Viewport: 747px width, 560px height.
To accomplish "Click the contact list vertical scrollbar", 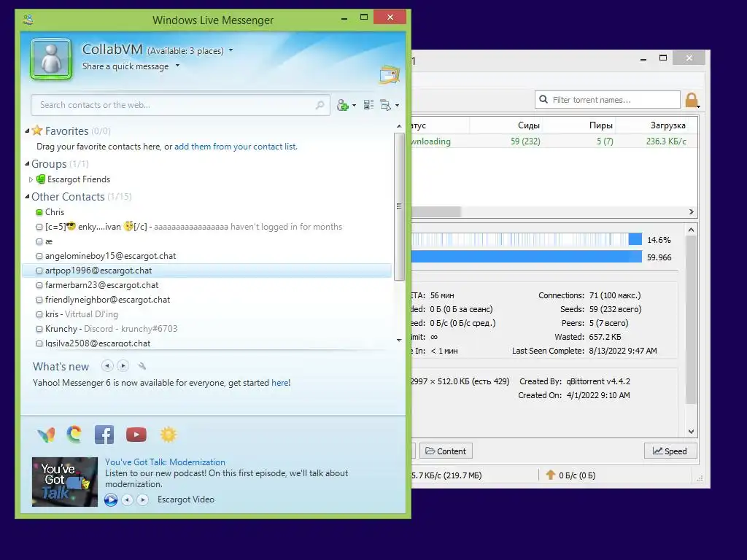I will tap(399, 206).
